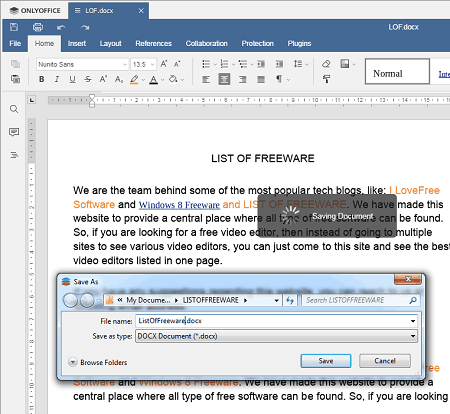
Task: Click the Copy icon in the ribbon
Action: (15, 64)
